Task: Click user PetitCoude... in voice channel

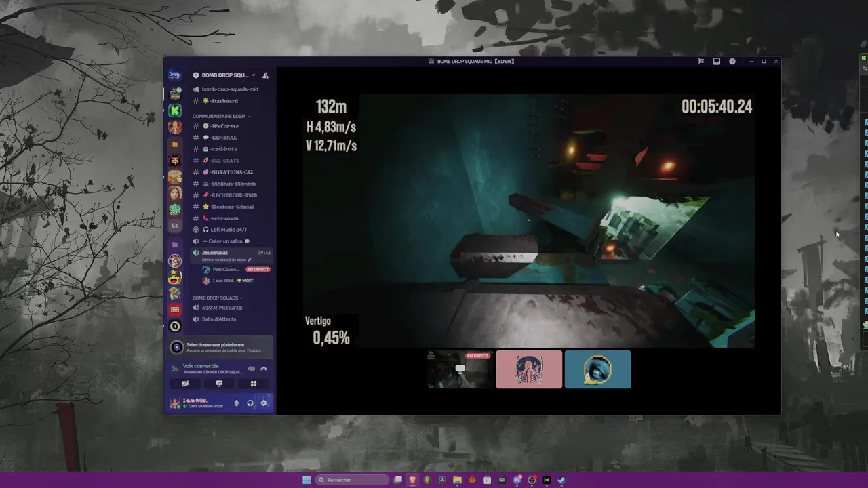Action: (x=225, y=270)
